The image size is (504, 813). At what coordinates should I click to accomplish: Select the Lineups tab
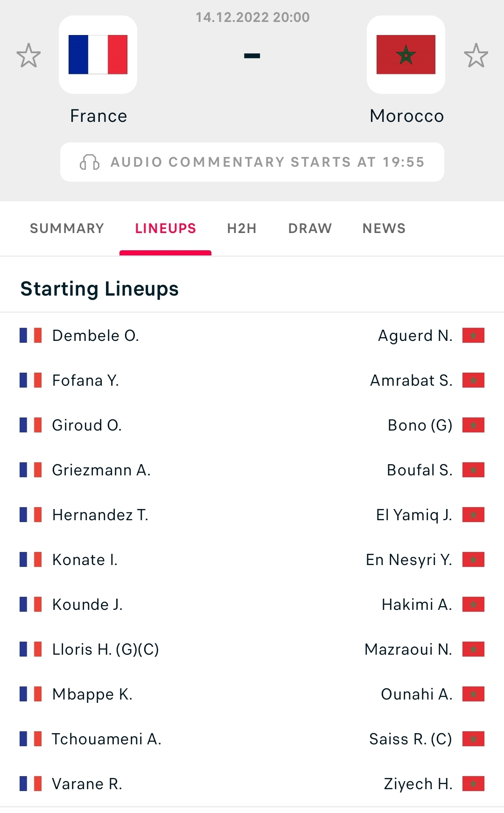(166, 228)
